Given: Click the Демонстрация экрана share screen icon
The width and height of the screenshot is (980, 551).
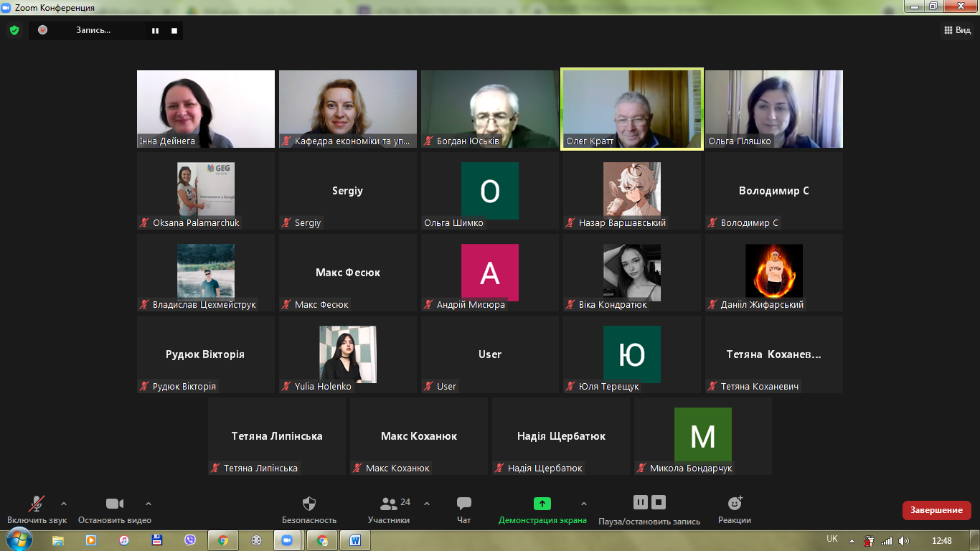Looking at the screenshot, I should [x=542, y=504].
